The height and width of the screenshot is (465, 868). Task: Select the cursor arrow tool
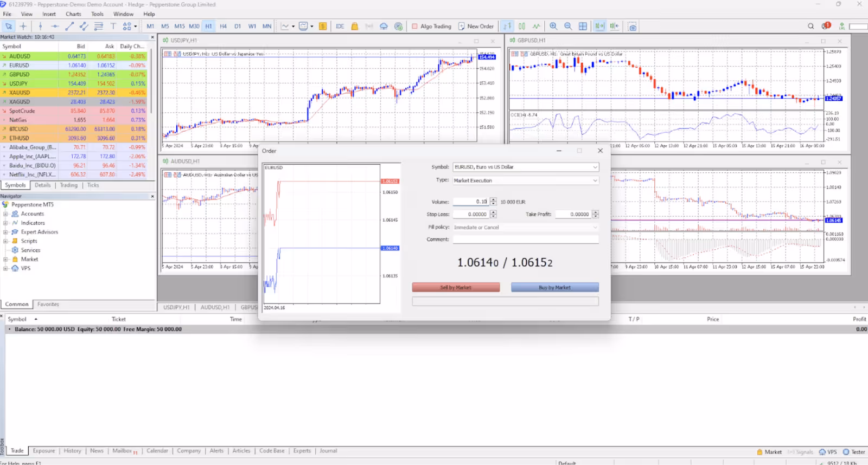tap(9, 26)
